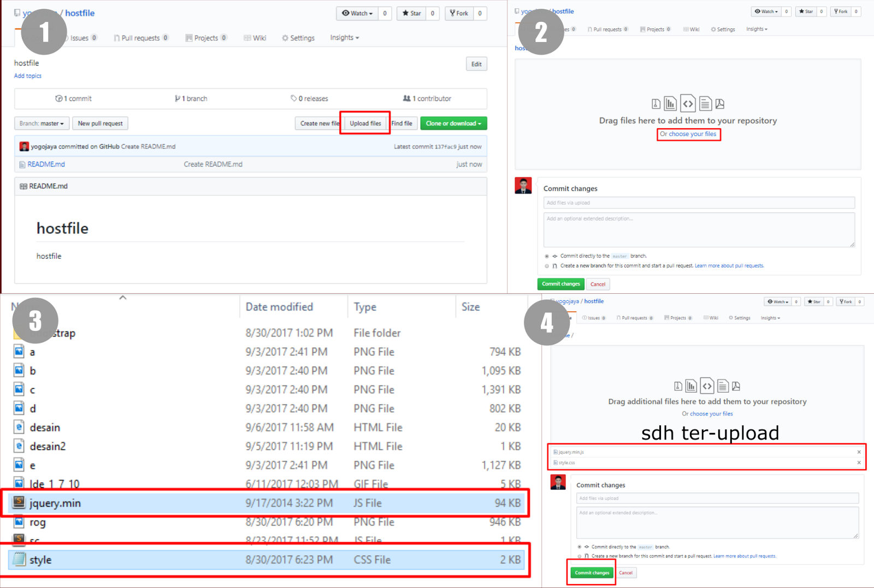Click the Edit button beside the hostfile description

(476, 64)
